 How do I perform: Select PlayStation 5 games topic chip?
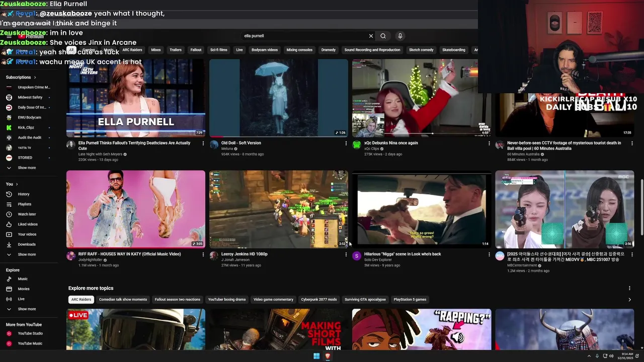410,300
